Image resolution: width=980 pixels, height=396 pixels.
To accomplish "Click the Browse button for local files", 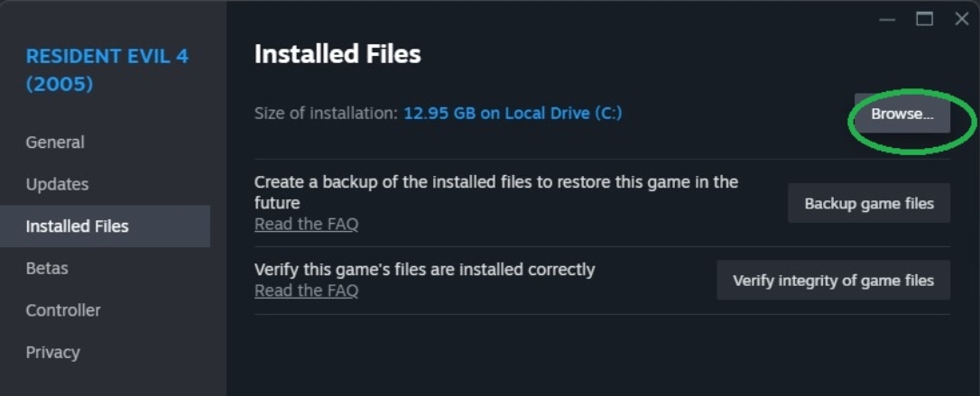I will point(901,115).
